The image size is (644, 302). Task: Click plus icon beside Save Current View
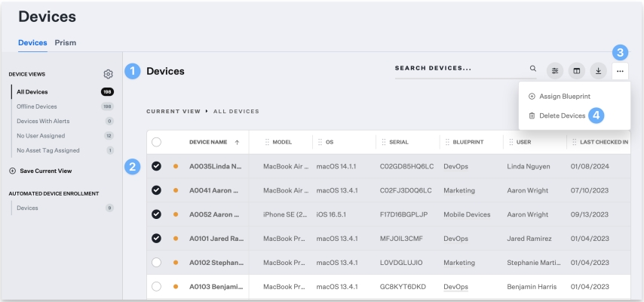click(x=12, y=171)
